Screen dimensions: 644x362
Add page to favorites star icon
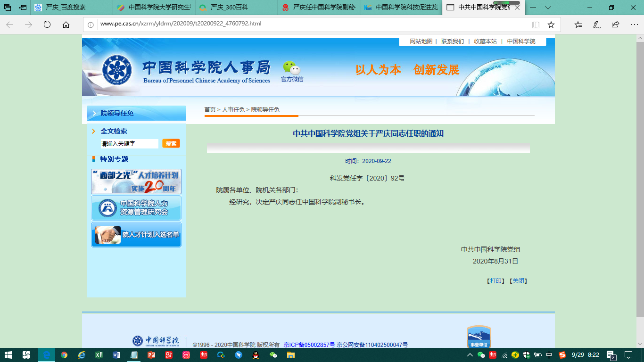pyautogui.click(x=551, y=25)
